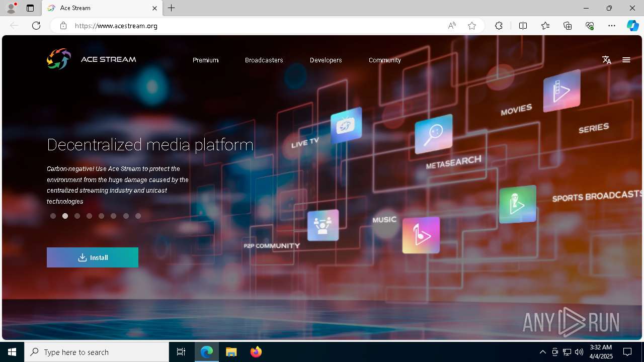Click the LIVE TV label
The image size is (644, 362).
point(305,143)
